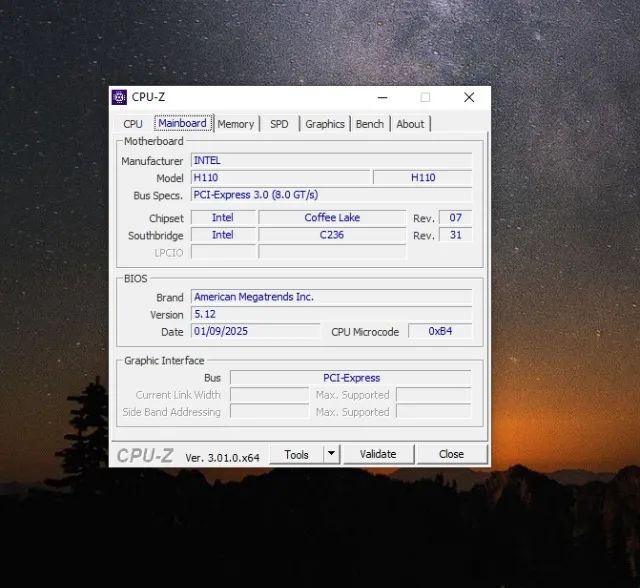Click the Chipset Rev. value 07
Viewport: 640px width, 588px height.
pos(456,217)
